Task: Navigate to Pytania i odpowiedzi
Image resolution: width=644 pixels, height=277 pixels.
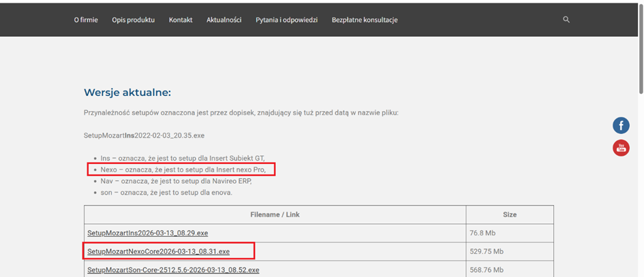Action: (286, 20)
